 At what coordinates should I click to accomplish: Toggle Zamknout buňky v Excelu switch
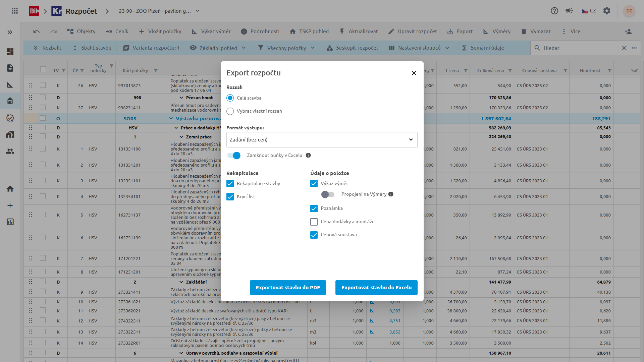[234, 156]
